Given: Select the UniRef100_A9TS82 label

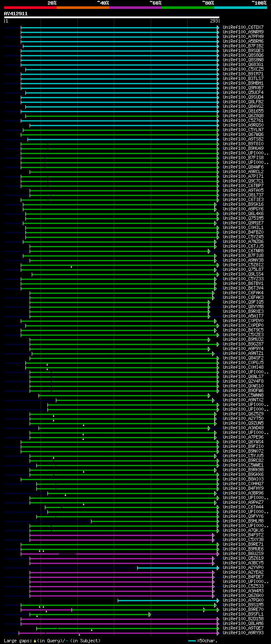Looking at the screenshot, I should (x=243, y=139).
